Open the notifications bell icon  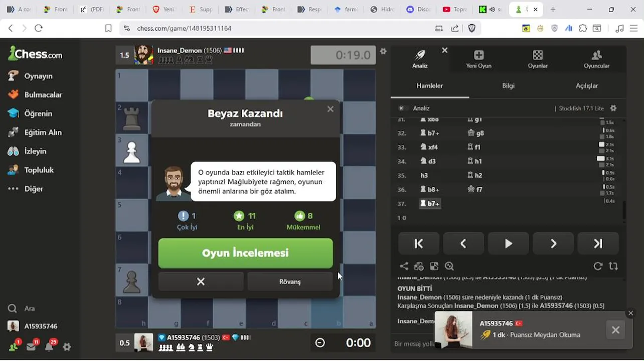click(x=50, y=346)
